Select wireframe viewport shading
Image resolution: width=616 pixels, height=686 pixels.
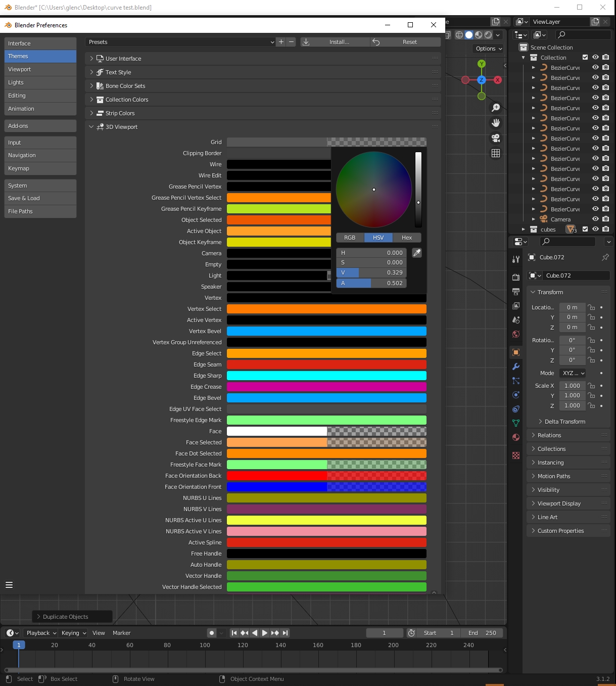click(459, 35)
